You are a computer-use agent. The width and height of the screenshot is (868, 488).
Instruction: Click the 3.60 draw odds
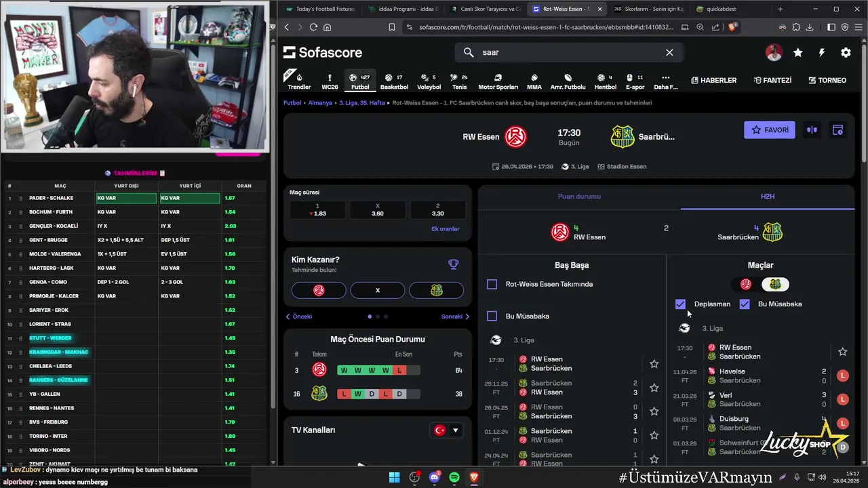click(x=378, y=210)
